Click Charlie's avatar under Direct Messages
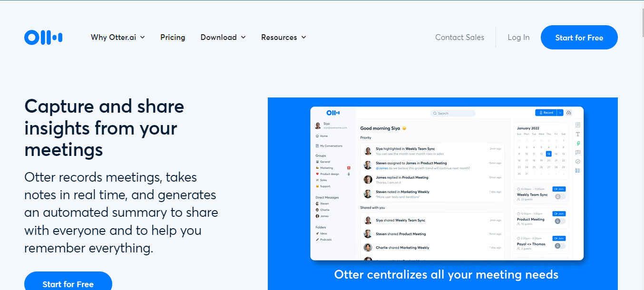 [317, 210]
